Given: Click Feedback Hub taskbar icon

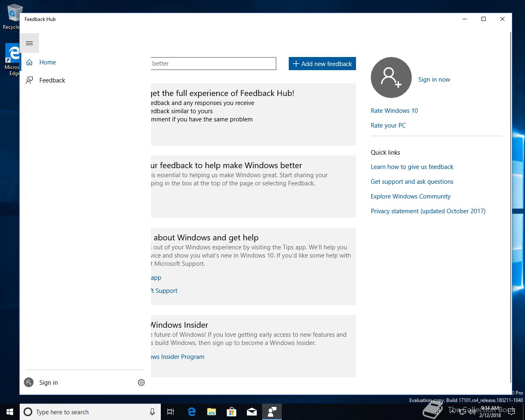Looking at the screenshot, I should [x=272, y=412].
